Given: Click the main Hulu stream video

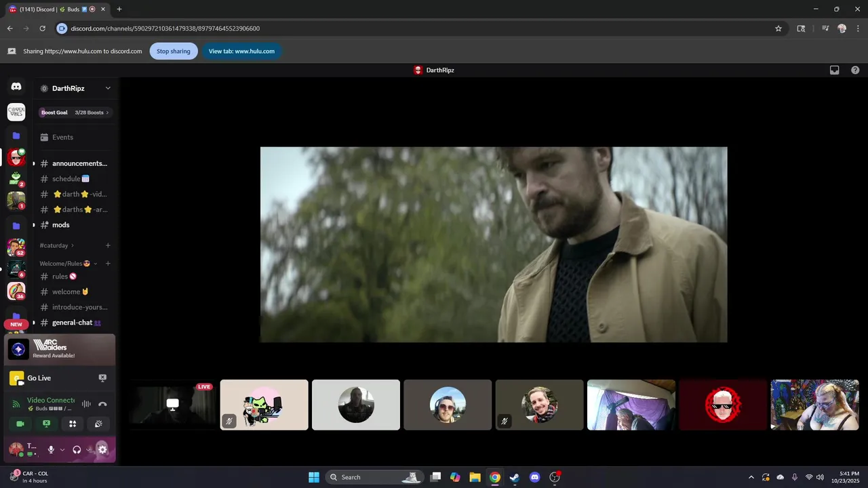Looking at the screenshot, I should pyautogui.click(x=494, y=245).
